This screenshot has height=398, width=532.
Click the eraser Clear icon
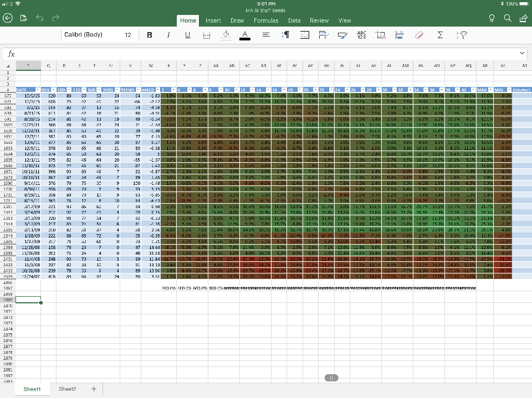coord(419,35)
